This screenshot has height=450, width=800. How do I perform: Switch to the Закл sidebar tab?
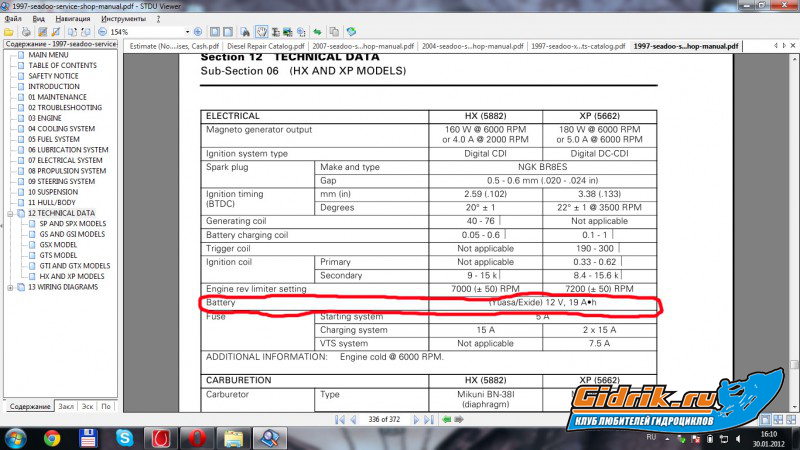[66, 407]
